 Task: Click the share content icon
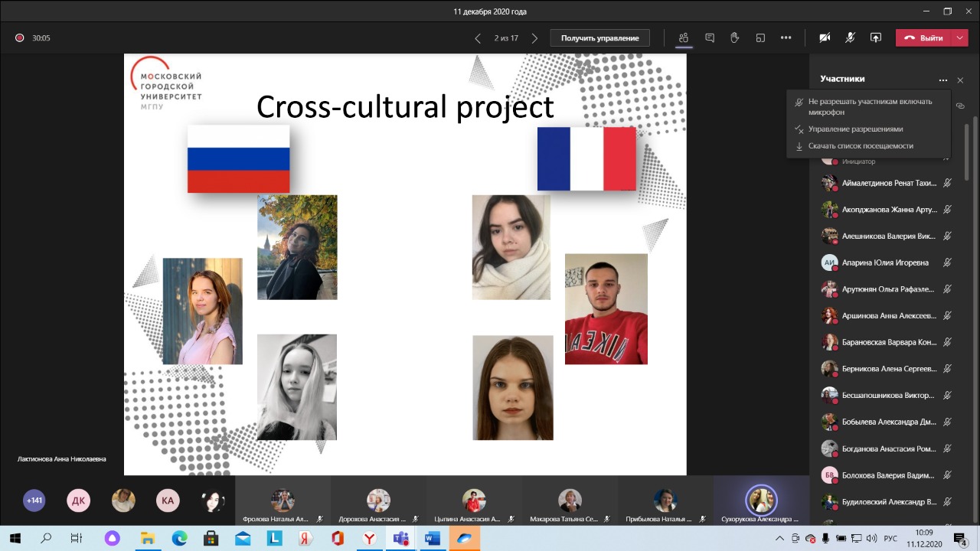(x=876, y=37)
